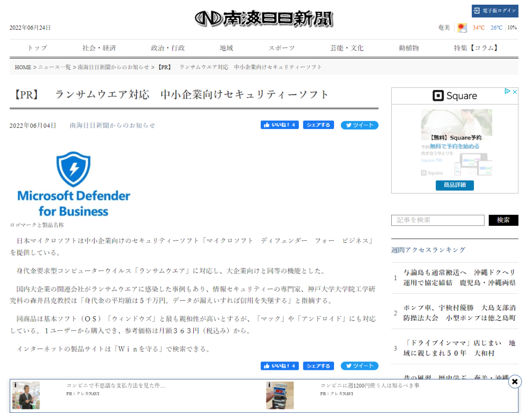Click the コンビニで不思議な支払方法を見た件 ad link
Screen dimensions: 532x413
pyautogui.click(x=116, y=385)
